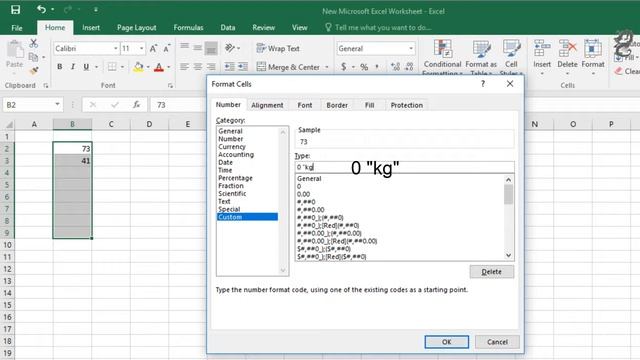Screen dimensions: 640x360
Task: Click the Insert Function fx icon
Action: tap(137, 105)
